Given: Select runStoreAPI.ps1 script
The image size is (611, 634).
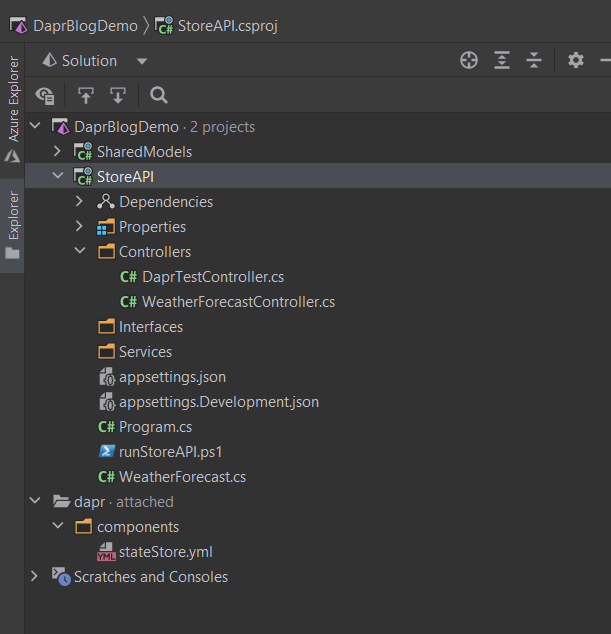Looking at the screenshot, I should point(318,452).
